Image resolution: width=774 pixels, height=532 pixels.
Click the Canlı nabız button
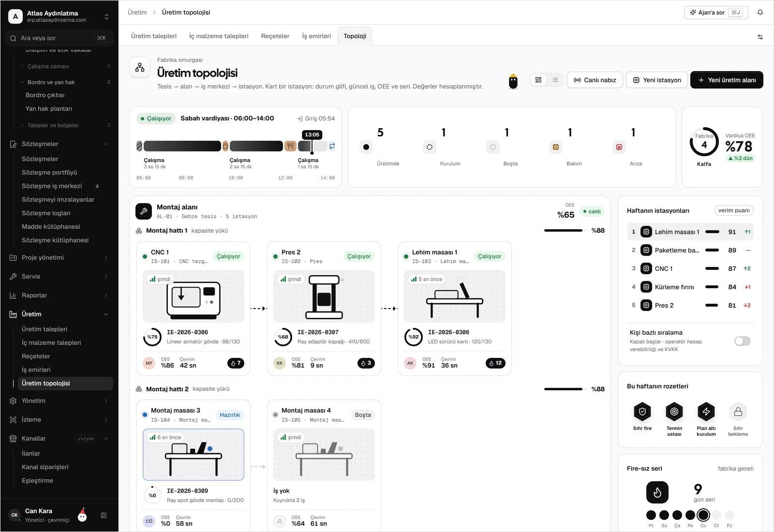point(595,80)
